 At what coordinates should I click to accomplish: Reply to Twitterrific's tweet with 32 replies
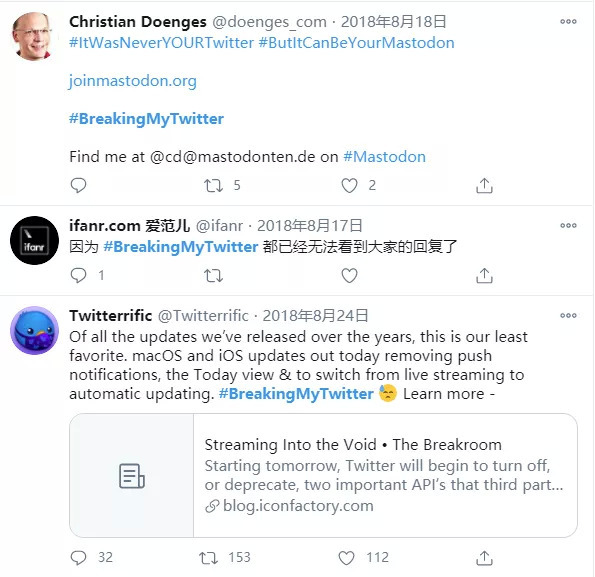click(x=79, y=558)
